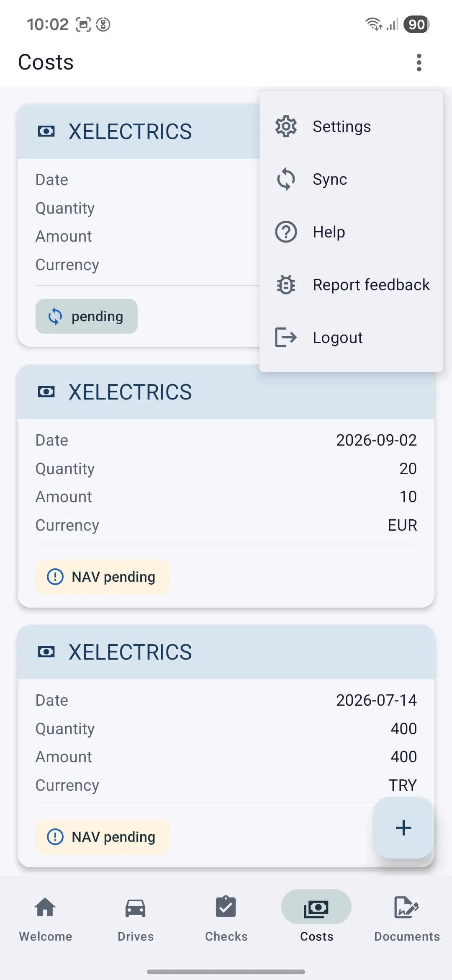Click the Currency label on first card
Viewport: 452px width, 980px height.
pos(67,265)
